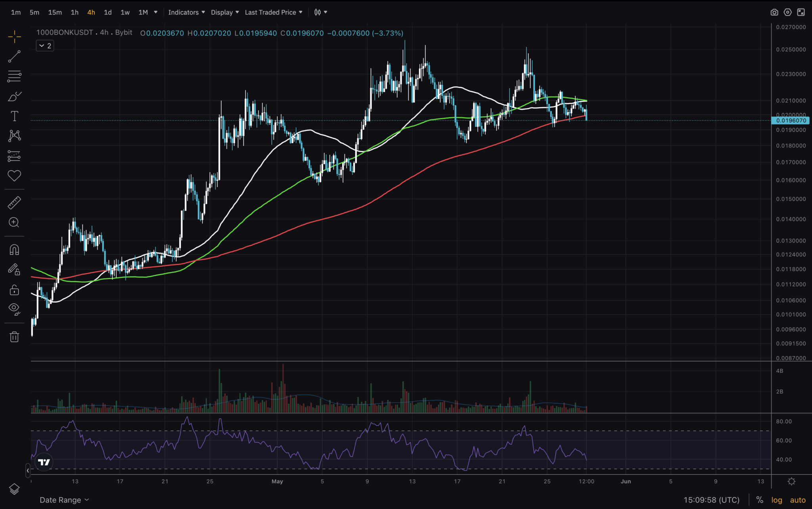This screenshot has width=812, height=509.
Task: Activate the Zoom In tool
Action: coord(15,223)
